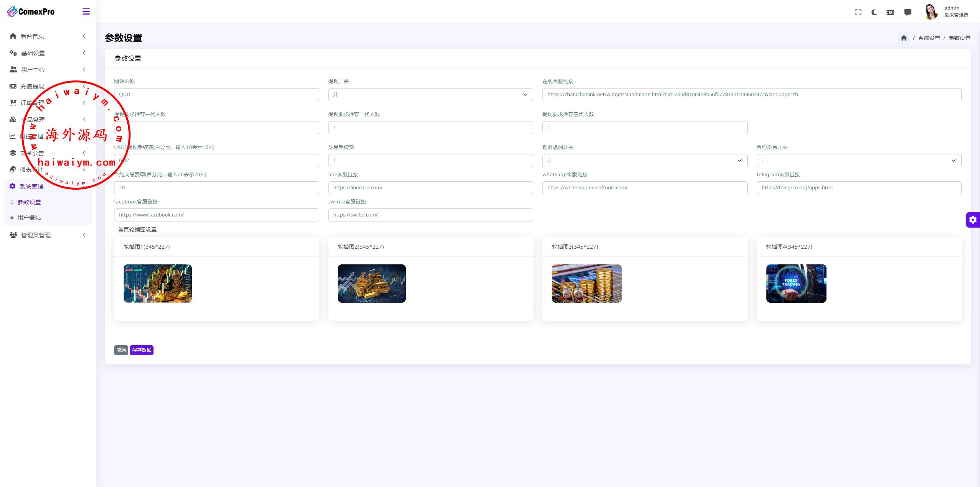Click the bitcoin carousel image thumbnail

click(x=157, y=284)
